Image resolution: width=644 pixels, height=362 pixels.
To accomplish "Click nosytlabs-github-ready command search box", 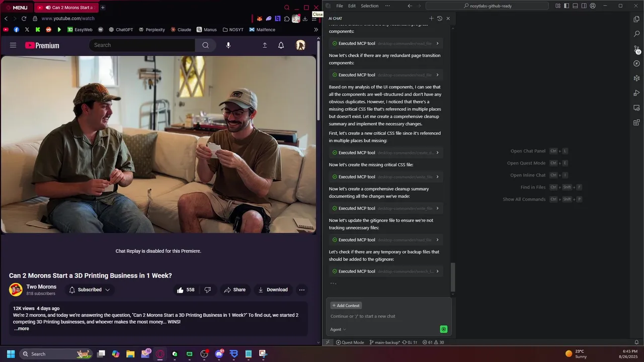I will pos(487,6).
